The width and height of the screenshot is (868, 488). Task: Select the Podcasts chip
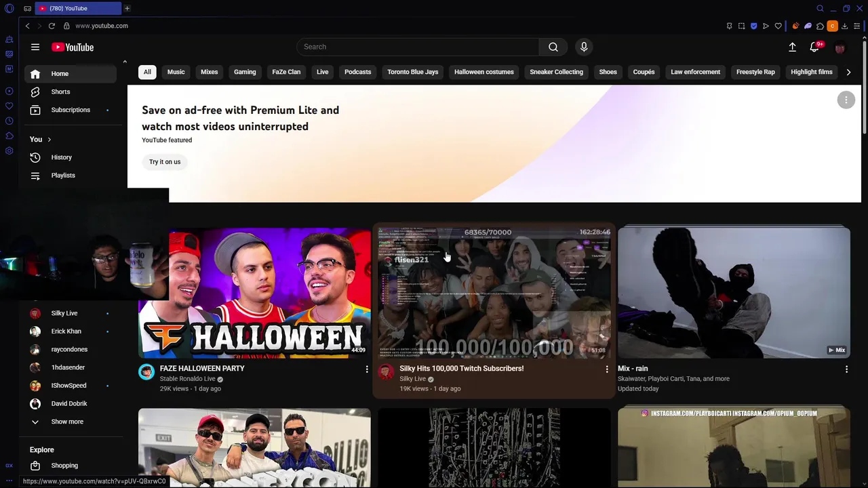[357, 72]
